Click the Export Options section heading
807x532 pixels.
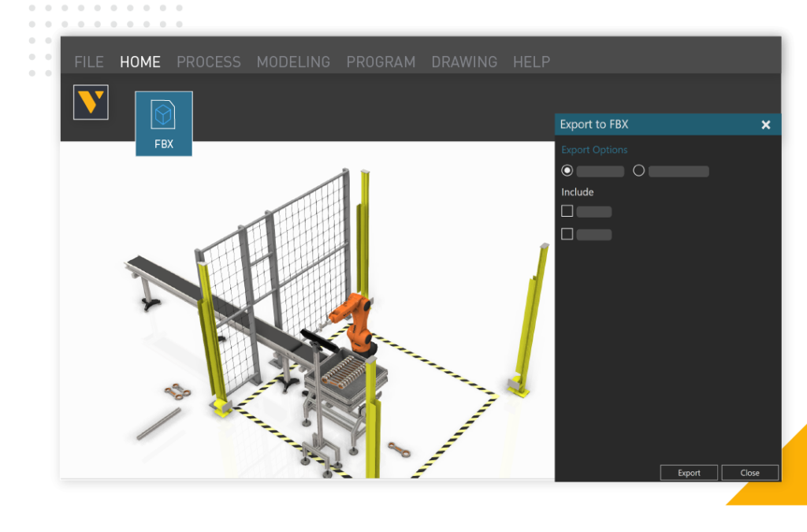tap(594, 150)
